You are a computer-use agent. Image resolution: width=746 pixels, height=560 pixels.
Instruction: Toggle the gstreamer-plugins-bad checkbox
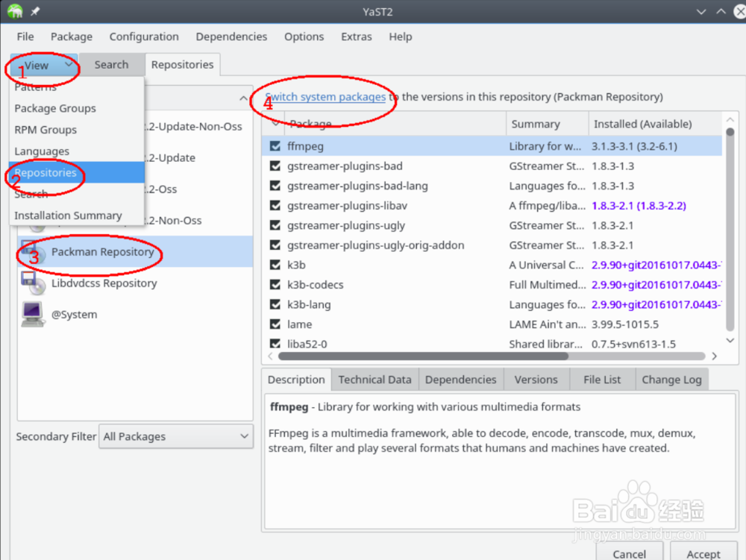pyautogui.click(x=275, y=166)
